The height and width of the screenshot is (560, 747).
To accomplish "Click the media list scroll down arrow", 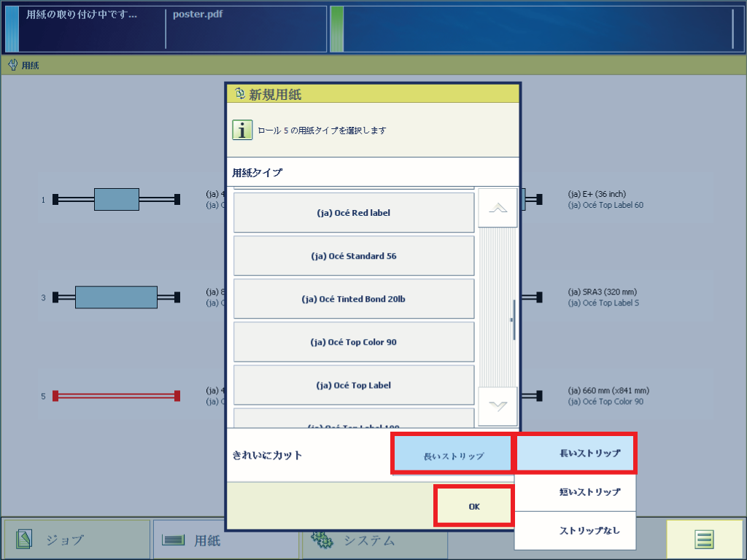I will tap(498, 406).
